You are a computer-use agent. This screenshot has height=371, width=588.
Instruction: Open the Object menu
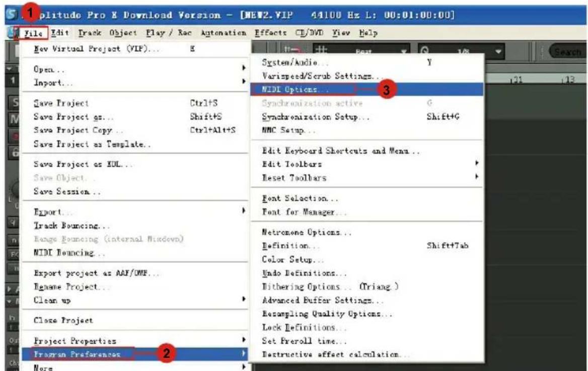pyautogui.click(x=123, y=33)
